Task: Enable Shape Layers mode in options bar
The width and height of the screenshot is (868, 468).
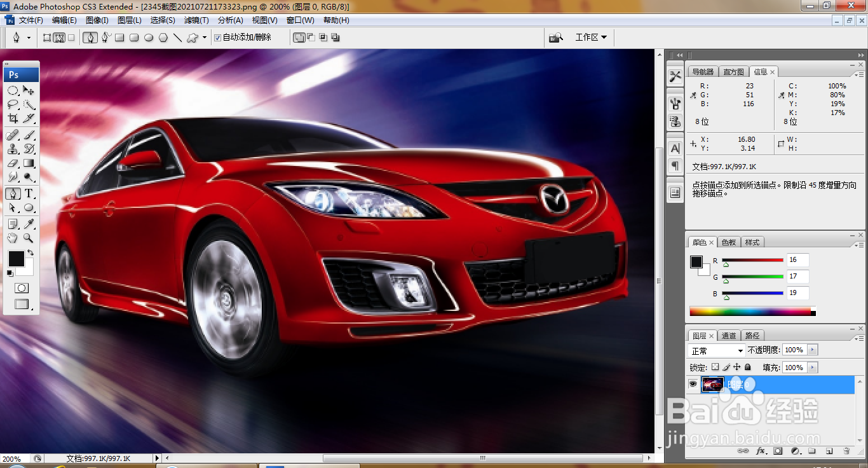Action: click(47, 38)
